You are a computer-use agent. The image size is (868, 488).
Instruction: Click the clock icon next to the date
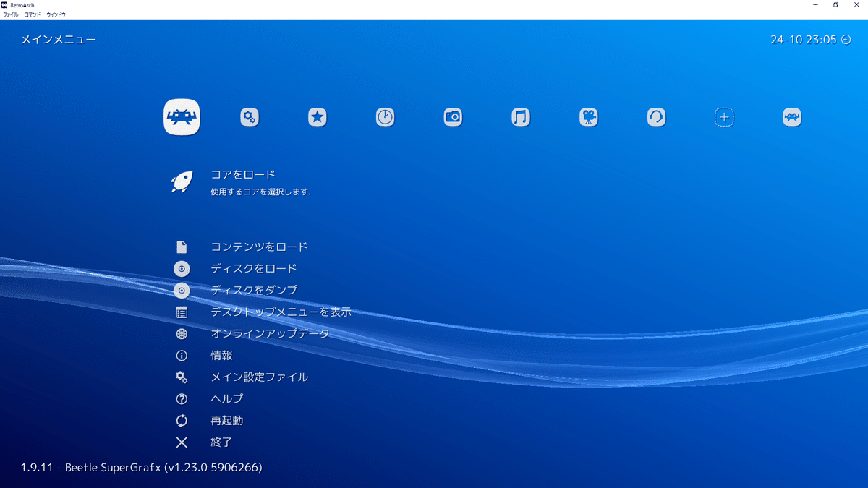[846, 40]
